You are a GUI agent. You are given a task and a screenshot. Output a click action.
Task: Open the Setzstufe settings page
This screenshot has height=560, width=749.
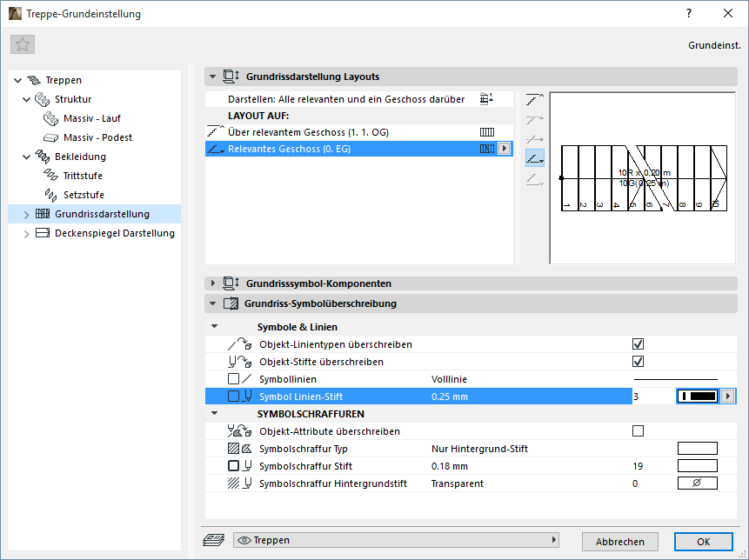pyautogui.click(x=84, y=195)
